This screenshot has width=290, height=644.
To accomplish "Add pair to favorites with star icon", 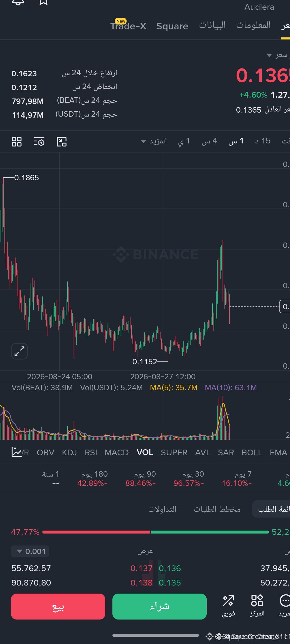I will click(x=44, y=2).
